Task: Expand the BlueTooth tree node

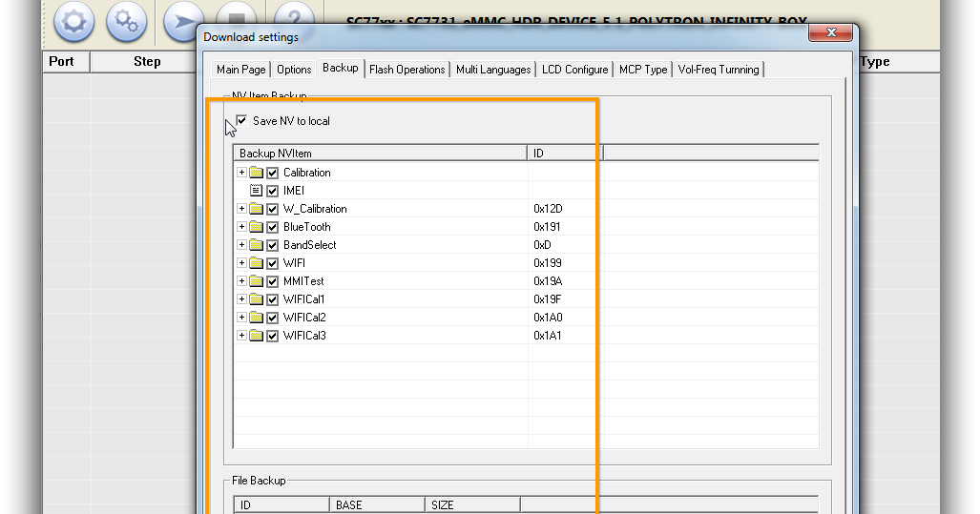Action: pyautogui.click(x=241, y=227)
